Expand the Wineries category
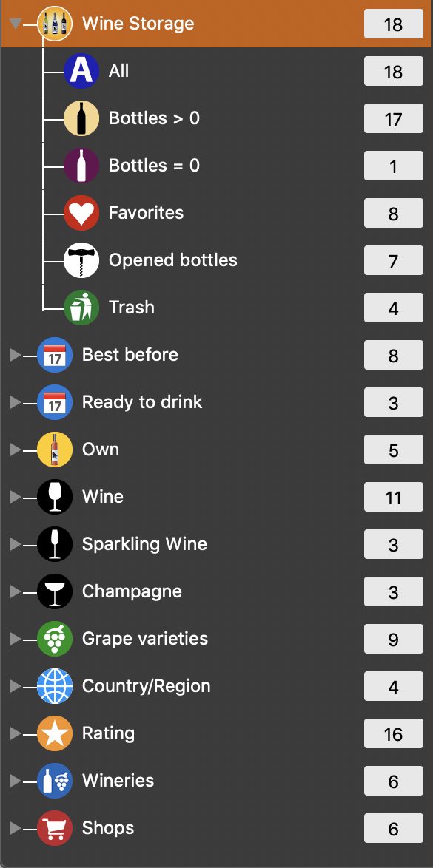433x868 pixels. click(x=16, y=781)
